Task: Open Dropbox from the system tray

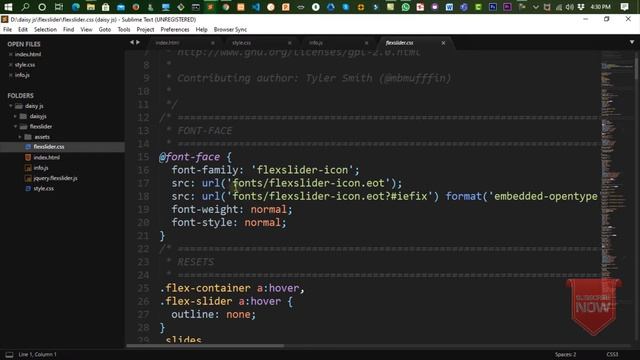Action: (x=581, y=7)
